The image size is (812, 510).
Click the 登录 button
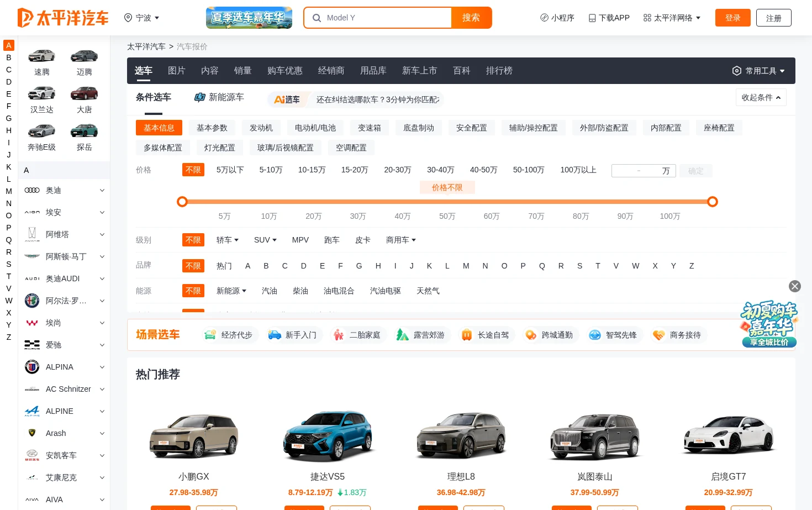click(733, 18)
